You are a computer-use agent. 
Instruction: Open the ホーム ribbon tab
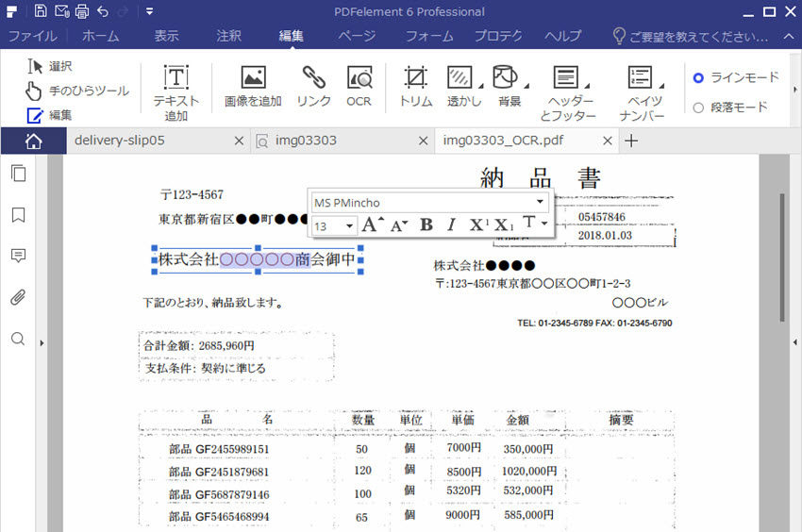click(100, 36)
